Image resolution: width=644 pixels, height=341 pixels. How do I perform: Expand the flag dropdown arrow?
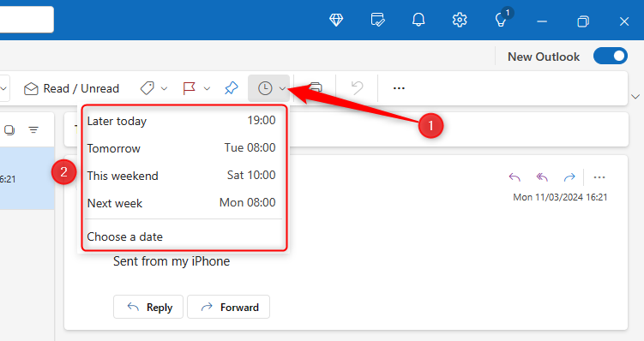coord(207,88)
